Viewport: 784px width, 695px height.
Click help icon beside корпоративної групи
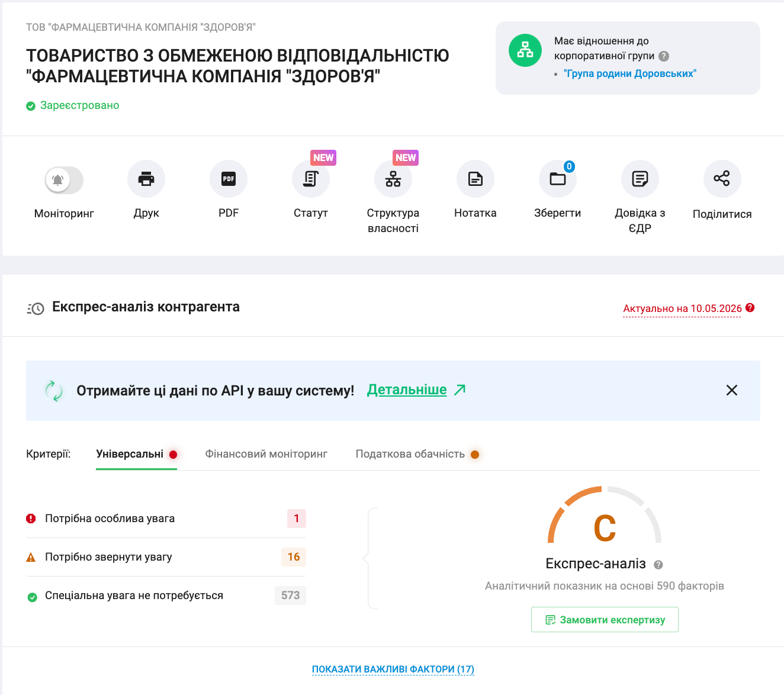664,56
